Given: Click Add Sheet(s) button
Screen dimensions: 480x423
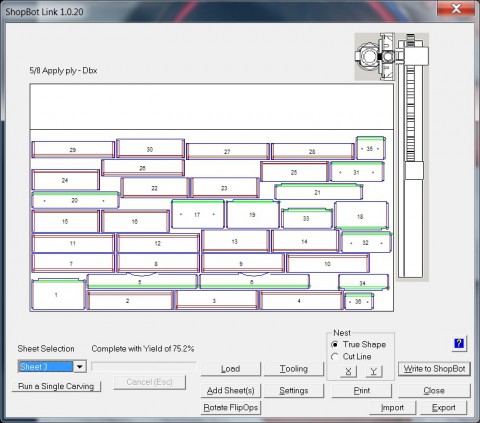Looking at the screenshot, I should (230, 390).
